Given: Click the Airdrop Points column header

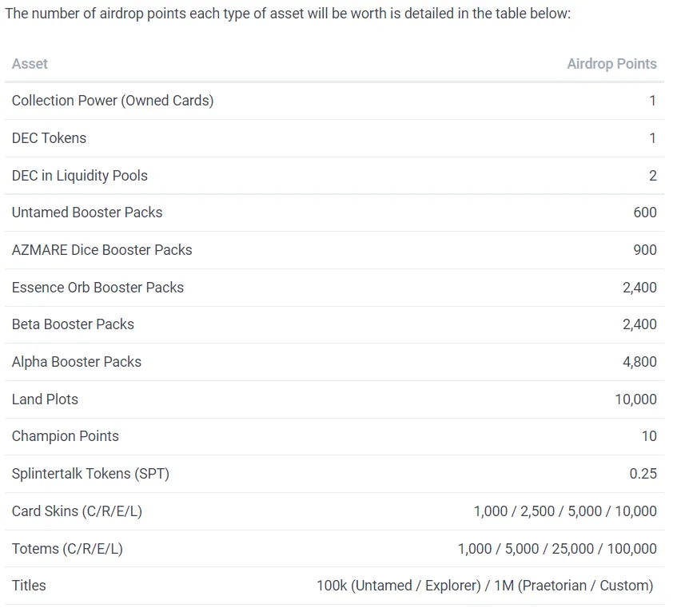Looking at the screenshot, I should [611, 64].
